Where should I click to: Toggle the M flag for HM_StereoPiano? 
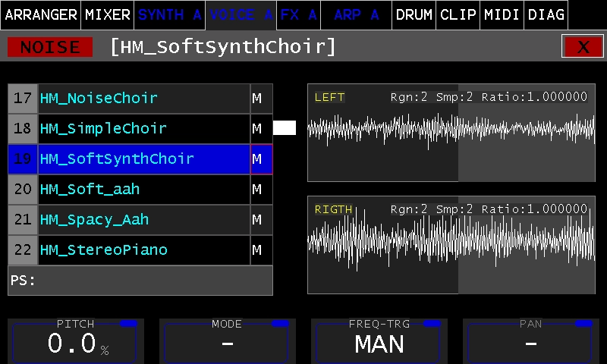click(x=261, y=250)
